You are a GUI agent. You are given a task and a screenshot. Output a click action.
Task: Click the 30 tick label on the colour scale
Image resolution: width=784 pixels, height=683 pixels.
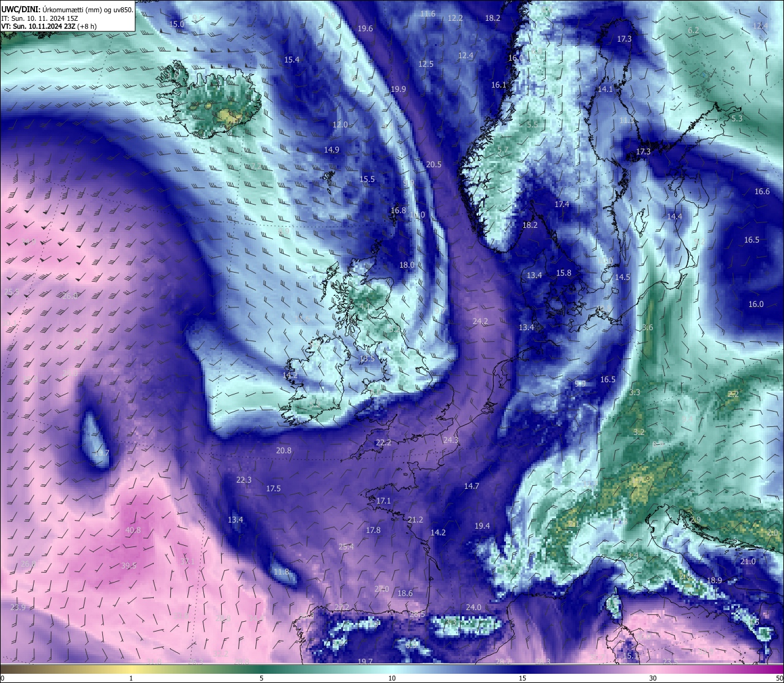(653, 678)
